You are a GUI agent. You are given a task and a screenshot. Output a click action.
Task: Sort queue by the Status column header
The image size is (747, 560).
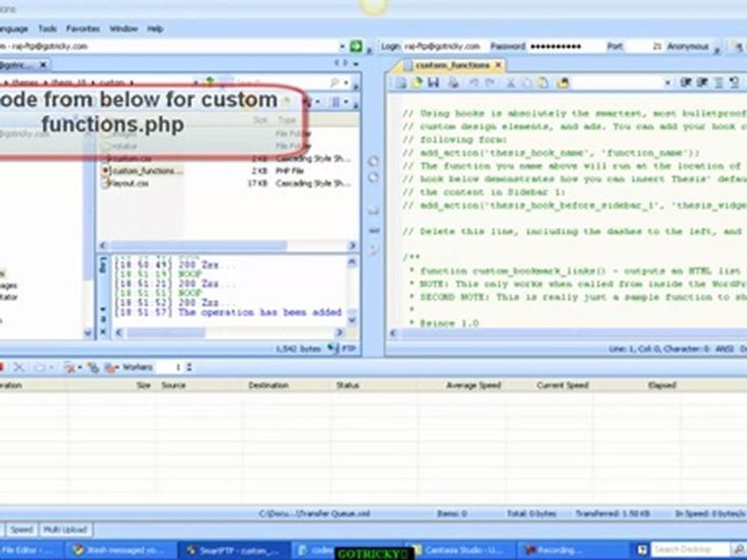pyautogui.click(x=348, y=385)
